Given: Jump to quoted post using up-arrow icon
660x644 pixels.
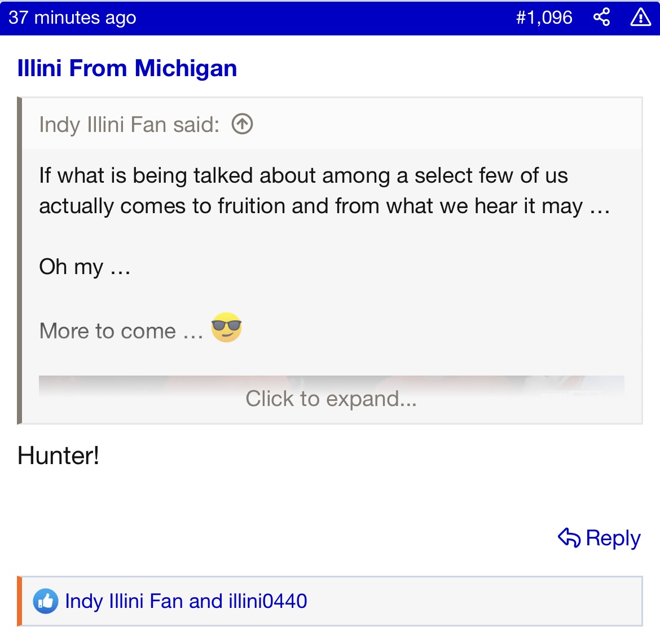Looking at the screenshot, I should coord(242,124).
